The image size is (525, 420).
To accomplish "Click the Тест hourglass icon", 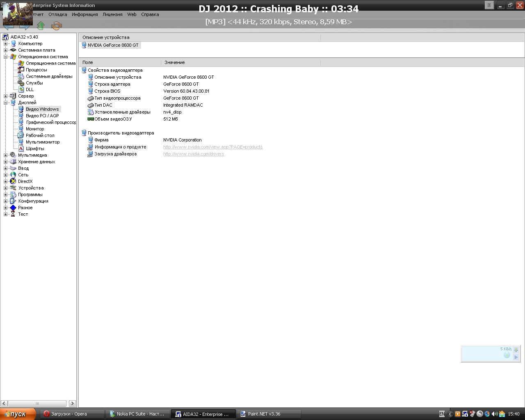I will coord(13,214).
